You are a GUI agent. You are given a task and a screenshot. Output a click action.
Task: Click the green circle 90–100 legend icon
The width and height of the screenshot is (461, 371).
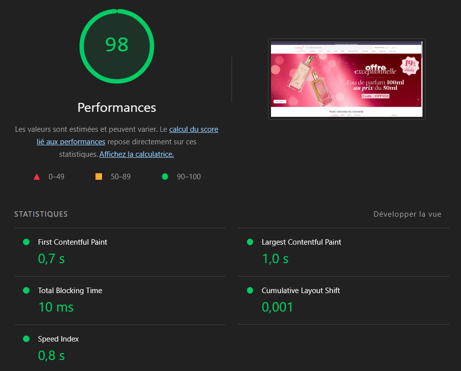tap(165, 177)
